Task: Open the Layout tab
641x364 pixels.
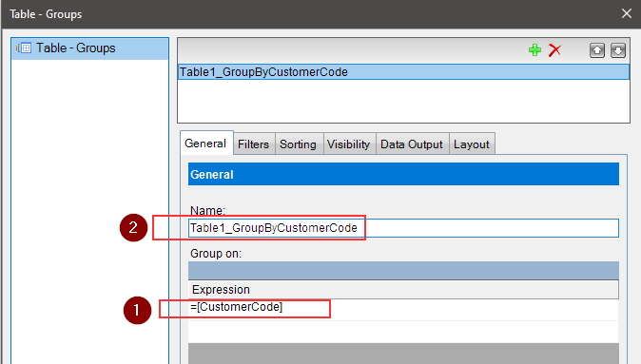Action: click(472, 144)
